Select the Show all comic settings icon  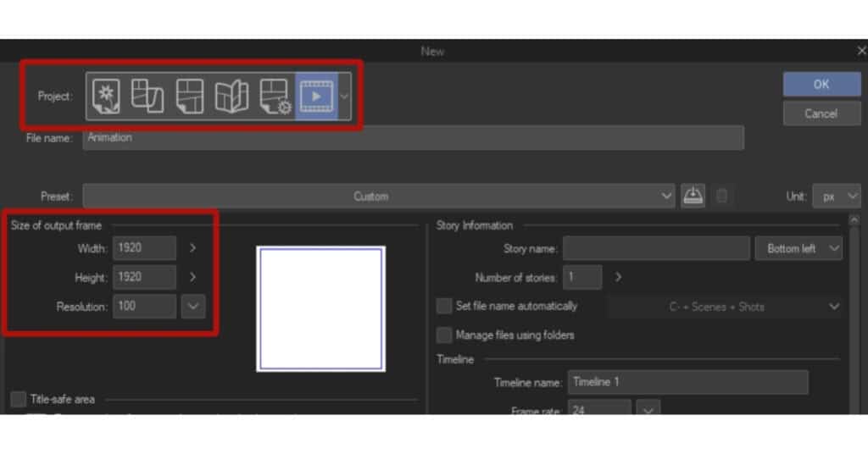[x=275, y=97]
